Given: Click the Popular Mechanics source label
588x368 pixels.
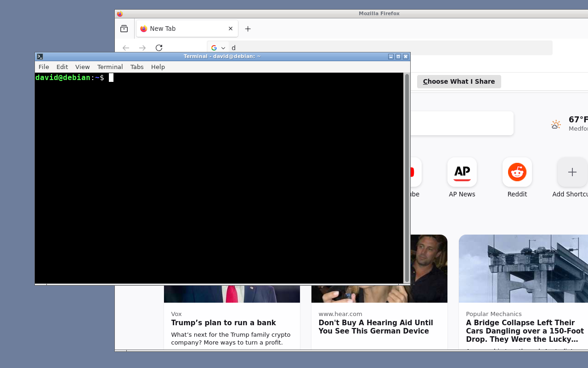Looking at the screenshot, I should tap(494, 314).
